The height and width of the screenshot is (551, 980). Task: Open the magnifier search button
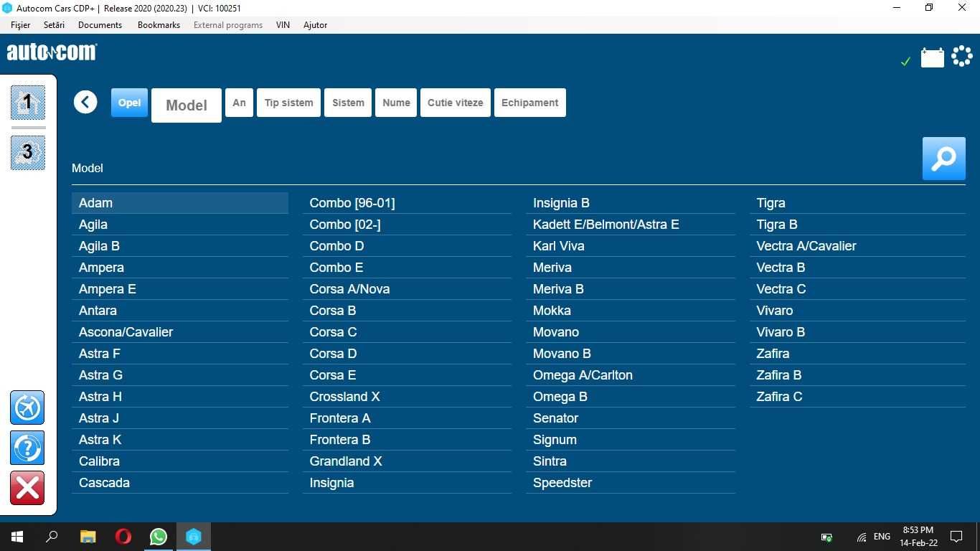pyautogui.click(x=943, y=159)
